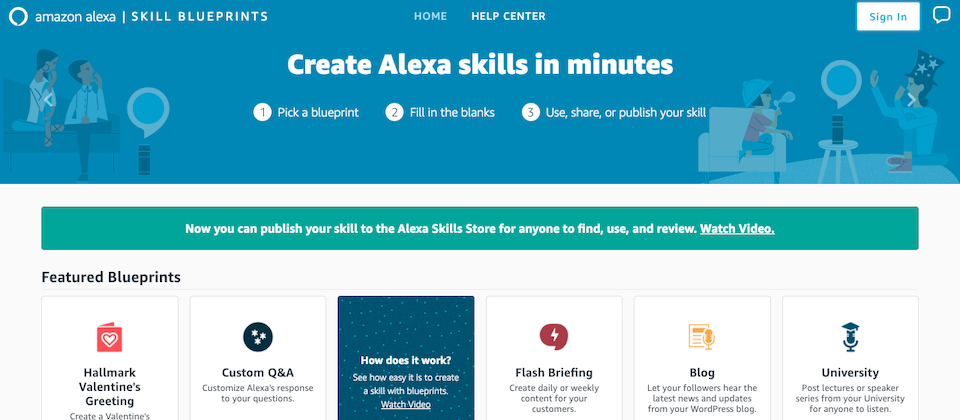Select the University graduation microphone icon
The image size is (960, 420).
(x=850, y=337)
